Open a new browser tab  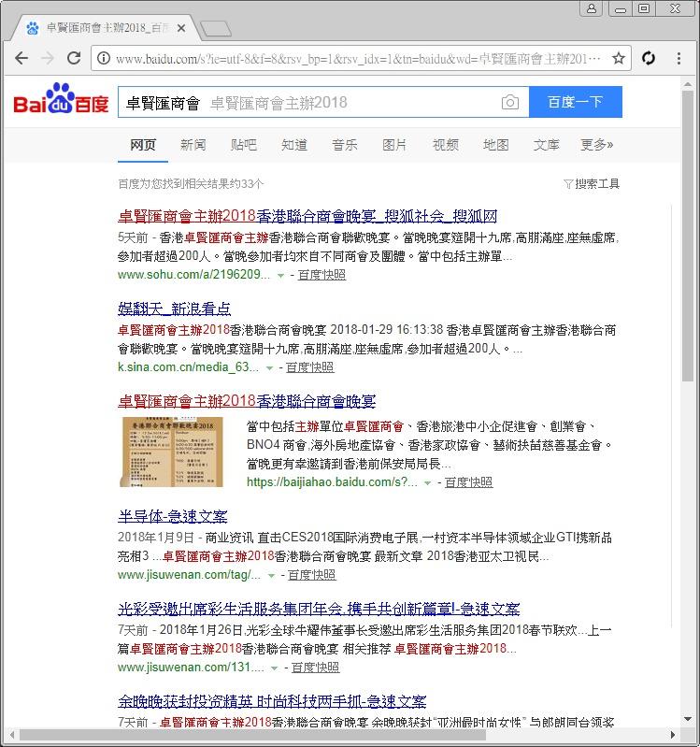click(215, 29)
